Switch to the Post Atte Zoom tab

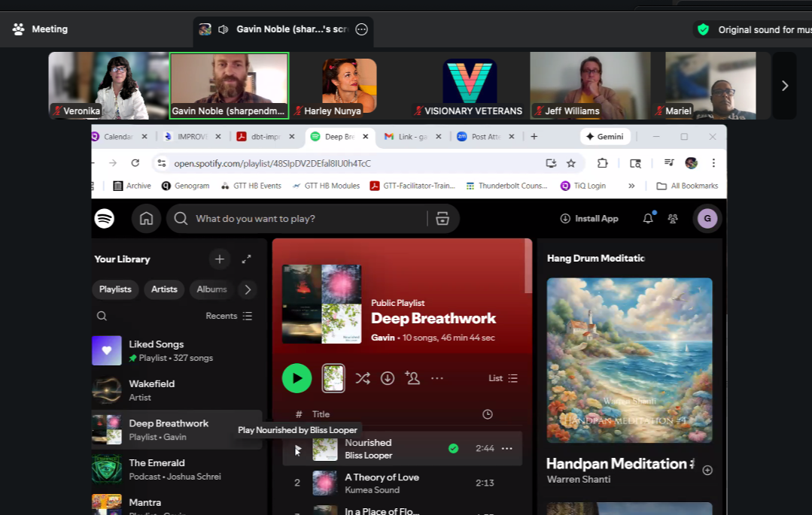pos(485,137)
